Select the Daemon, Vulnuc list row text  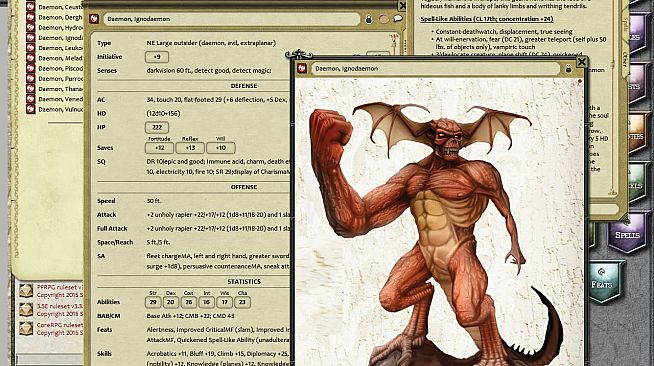click(x=60, y=109)
